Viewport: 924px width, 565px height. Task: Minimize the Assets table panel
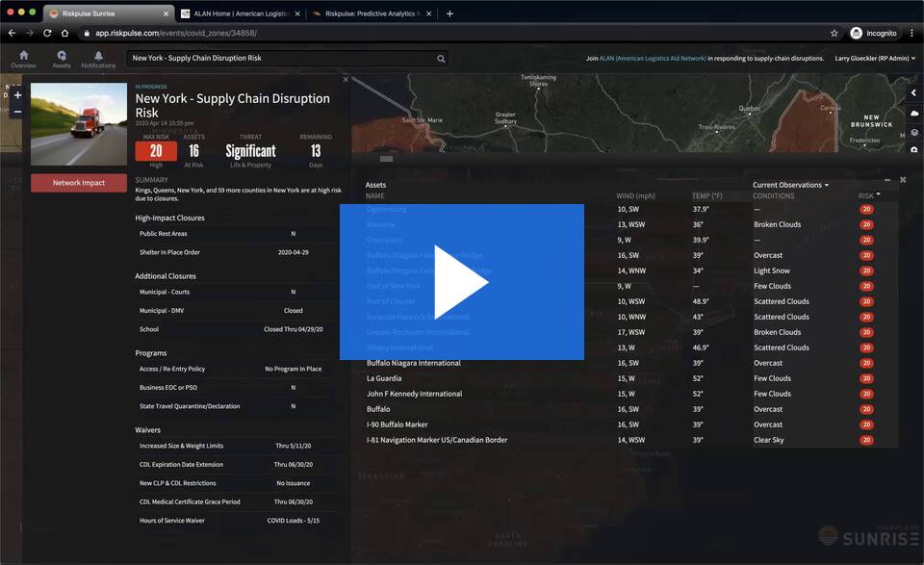pos(887,180)
